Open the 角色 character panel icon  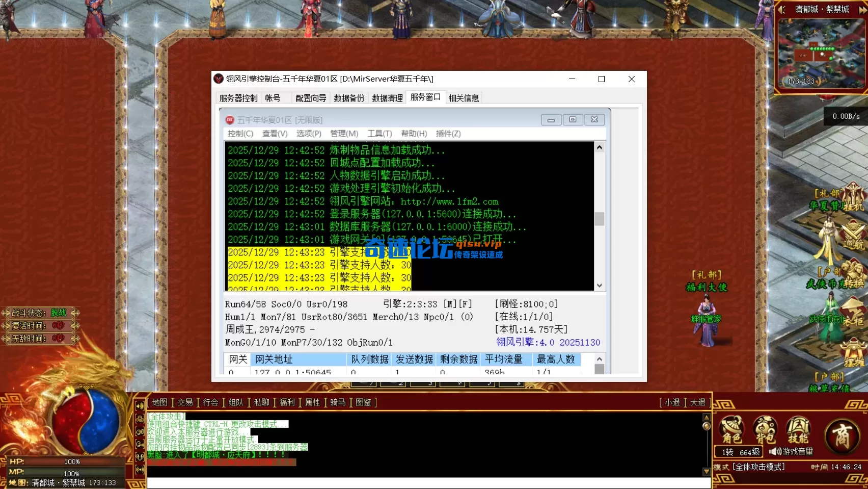point(732,428)
